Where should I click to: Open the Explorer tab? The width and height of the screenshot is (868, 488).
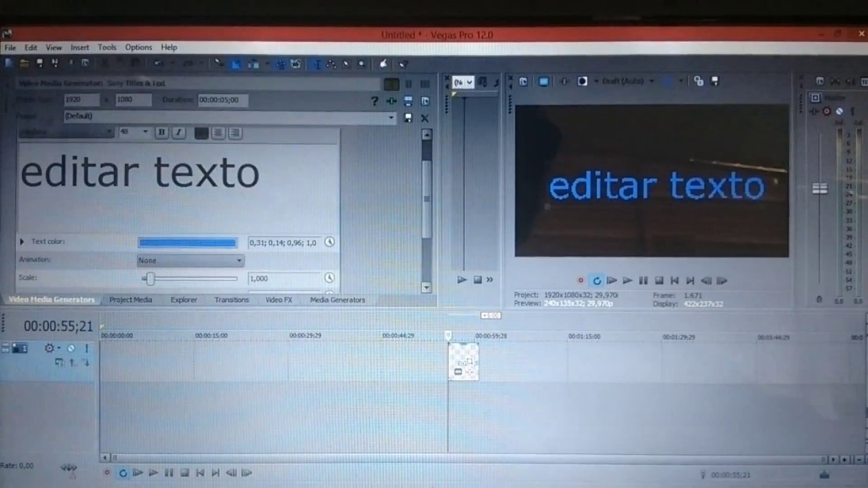tap(184, 300)
